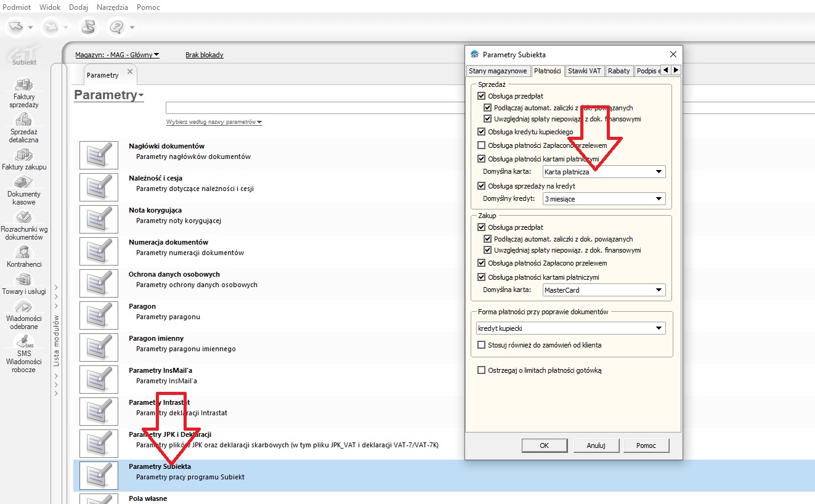The width and height of the screenshot is (815, 504).
Task: Click the Brak blokady link
Action: (205, 55)
